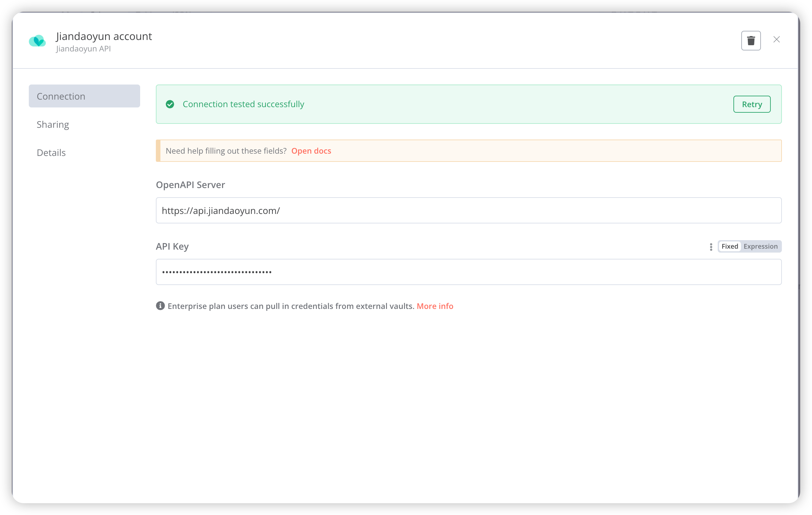Click the Connection tested successfully message
The width and height of the screenshot is (812, 515).
(243, 104)
